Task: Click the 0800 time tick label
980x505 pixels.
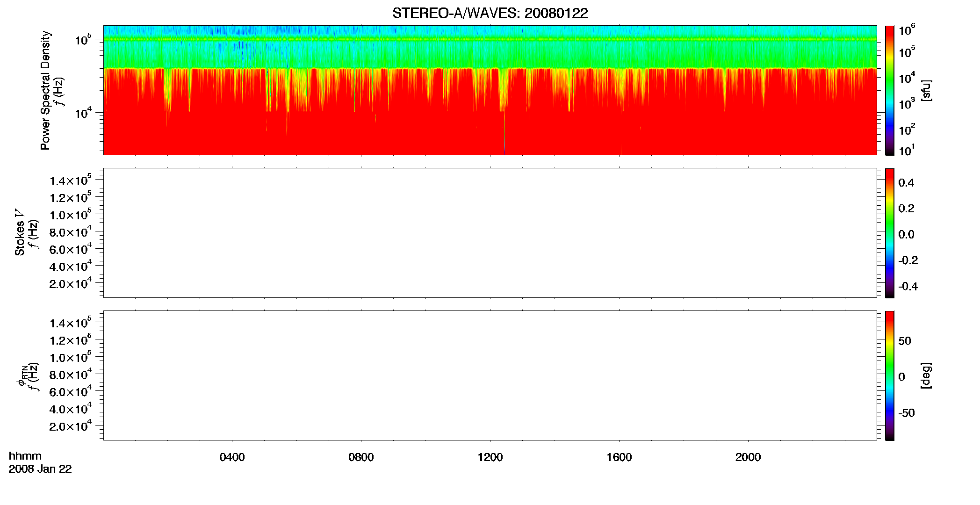Action: [x=361, y=457]
